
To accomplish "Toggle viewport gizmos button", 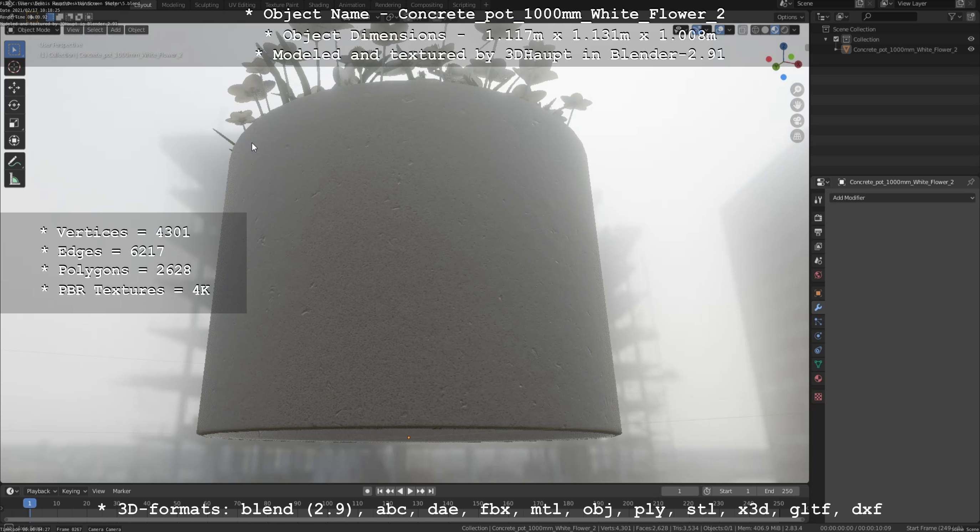I will click(697, 30).
